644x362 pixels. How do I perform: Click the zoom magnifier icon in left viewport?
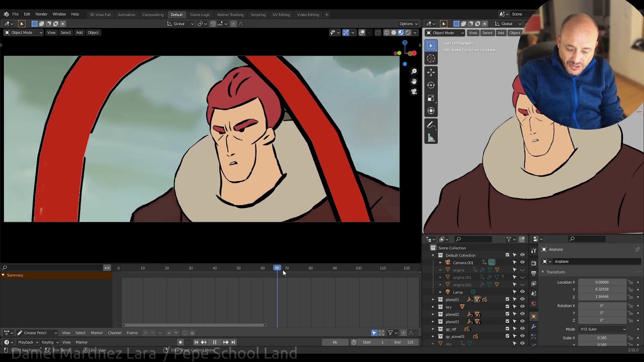click(x=414, y=71)
